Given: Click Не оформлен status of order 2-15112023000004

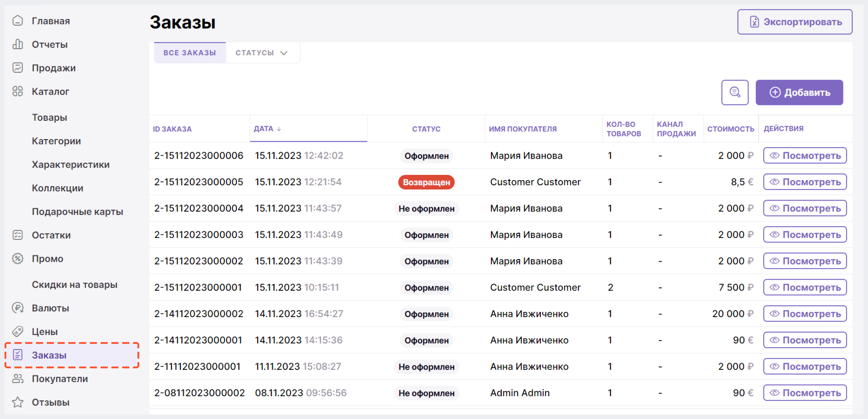Looking at the screenshot, I should [426, 208].
